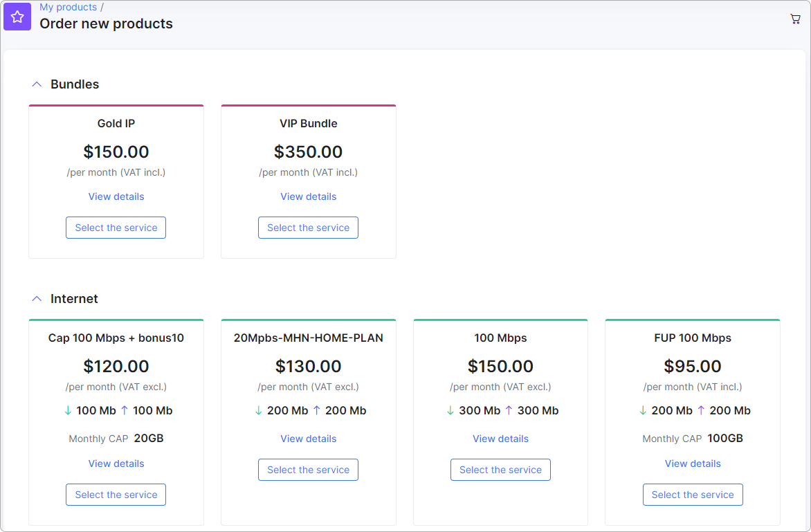Select the VIP Bundle service
The height and width of the screenshot is (532, 811).
pyautogui.click(x=308, y=228)
